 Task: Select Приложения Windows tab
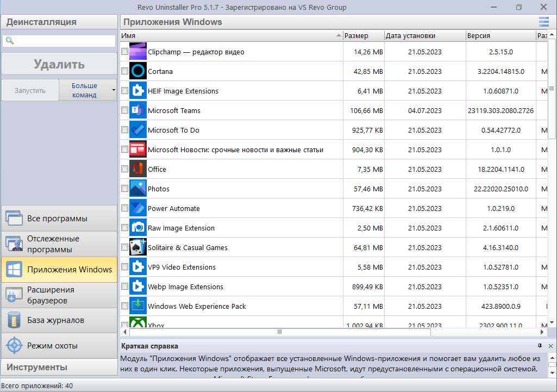[x=59, y=270]
